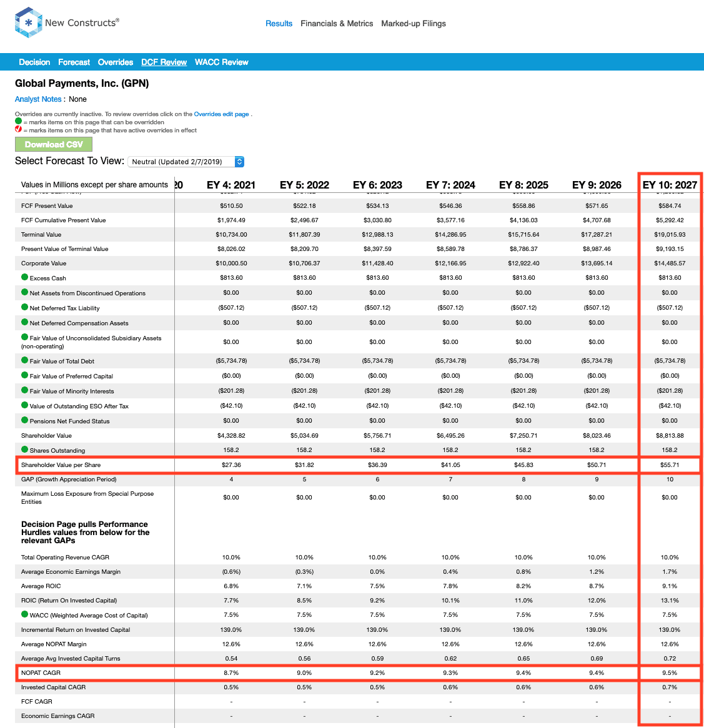Screen dimensions: 704x728
Task: Open the Results top navigation tab
Action: [279, 23]
